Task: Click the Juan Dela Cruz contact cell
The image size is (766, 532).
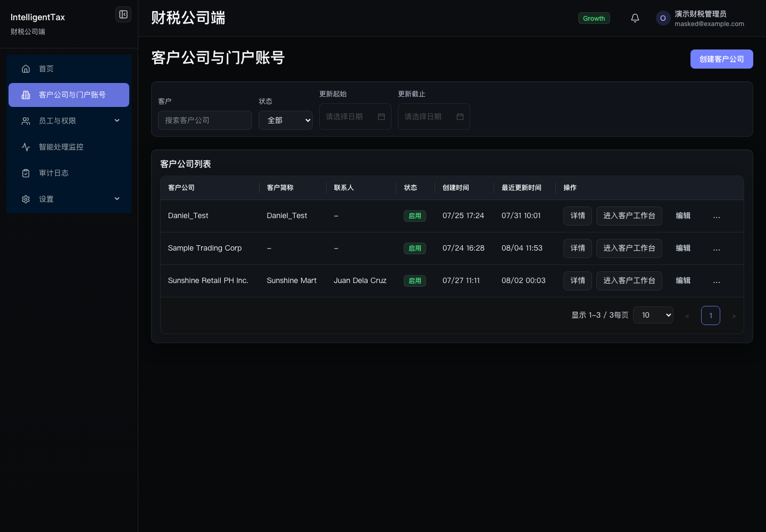Action: point(360,280)
